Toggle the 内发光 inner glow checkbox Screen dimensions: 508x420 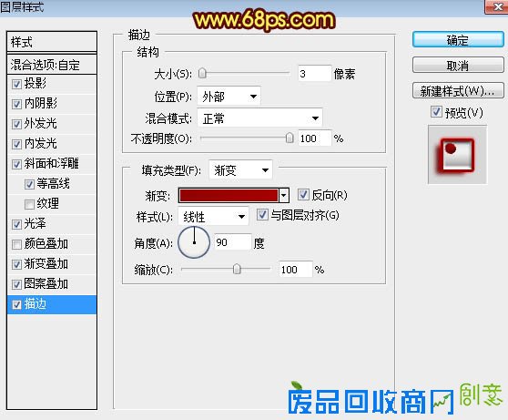click(16, 144)
